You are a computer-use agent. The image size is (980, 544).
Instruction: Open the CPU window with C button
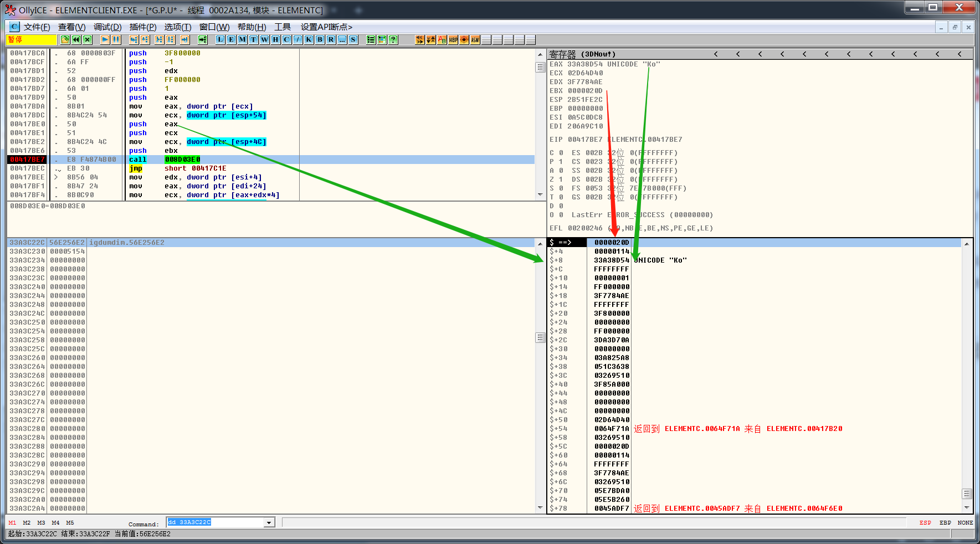pyautogui.click(x=287, y=39)
